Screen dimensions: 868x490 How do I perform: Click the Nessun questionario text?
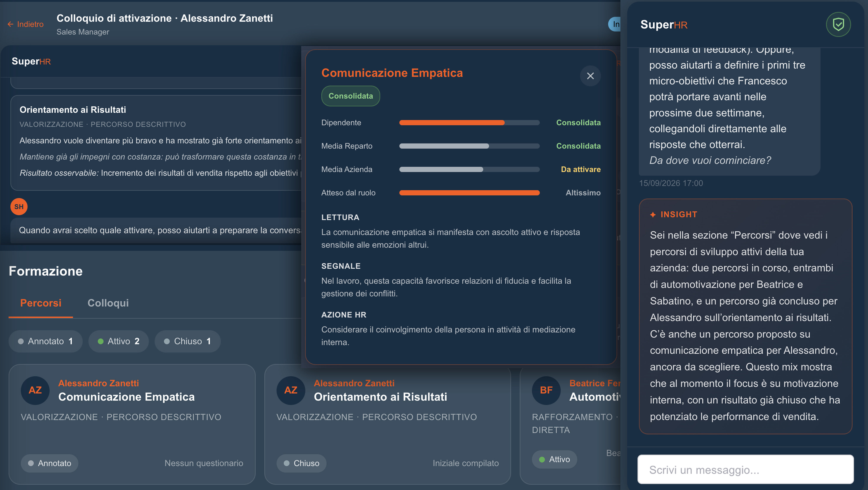click(x=204, y=463)
